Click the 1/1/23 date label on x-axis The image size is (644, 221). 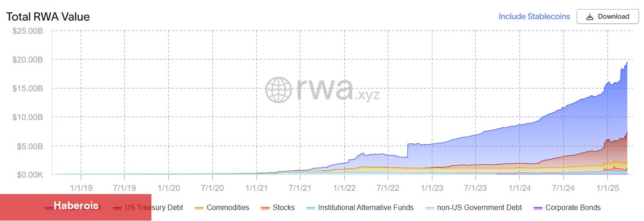[432, 187]
